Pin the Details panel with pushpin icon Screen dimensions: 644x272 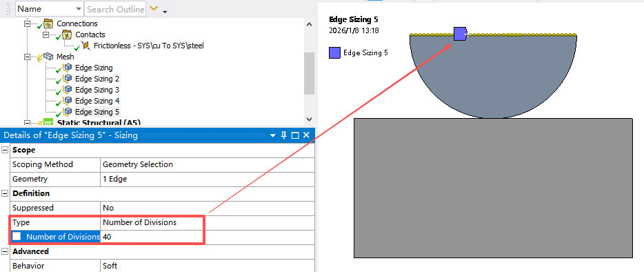[x=284, y=135]
